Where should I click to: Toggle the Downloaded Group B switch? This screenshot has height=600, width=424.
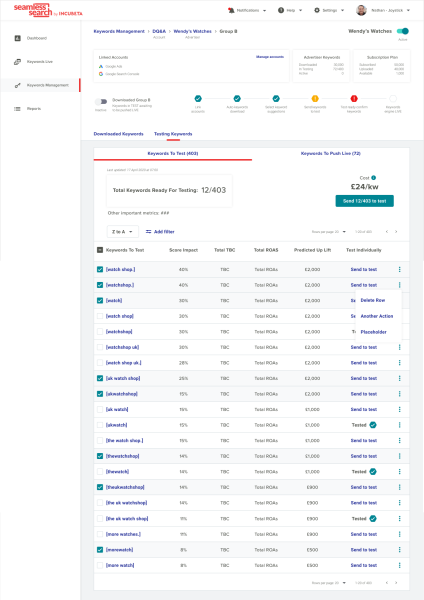pos(101,101)
